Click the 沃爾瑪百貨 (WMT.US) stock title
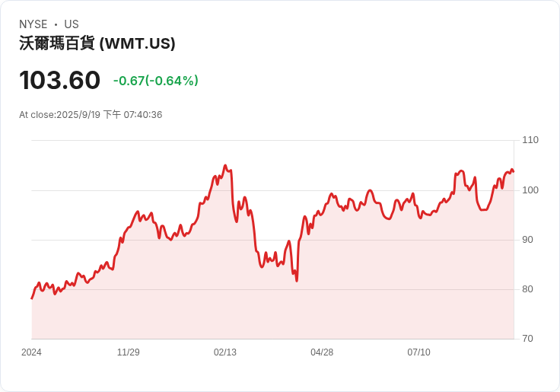Image resolution: width=560 pixels, height=392 pixels. pos(97,43)
